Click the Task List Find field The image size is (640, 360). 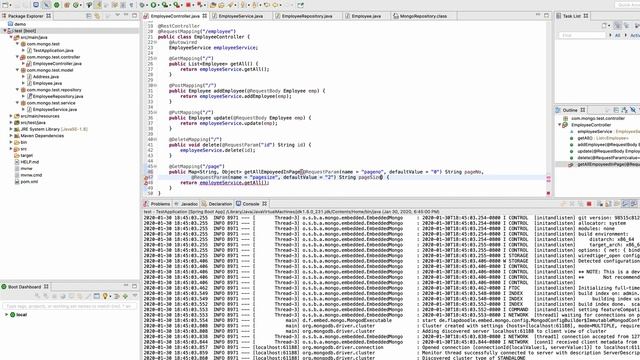582,36
